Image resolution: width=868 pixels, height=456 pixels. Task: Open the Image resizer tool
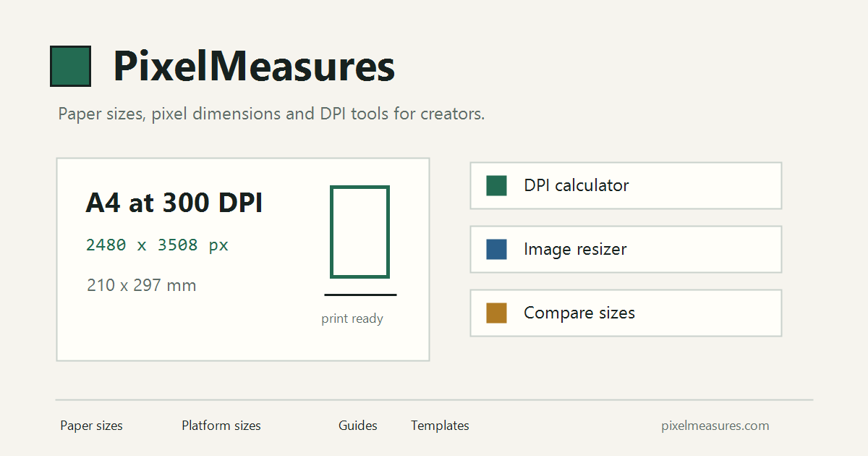tap(626, 249)
